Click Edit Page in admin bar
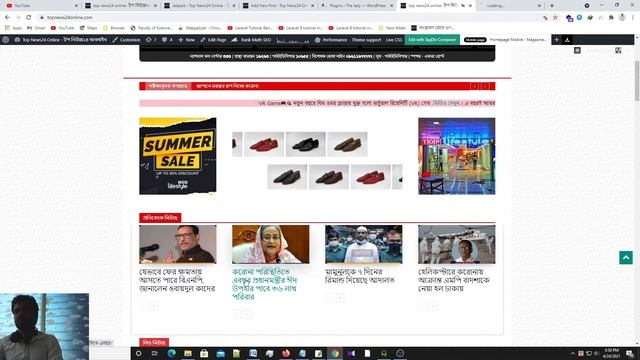The image size is (640, 360). [213, 40]
